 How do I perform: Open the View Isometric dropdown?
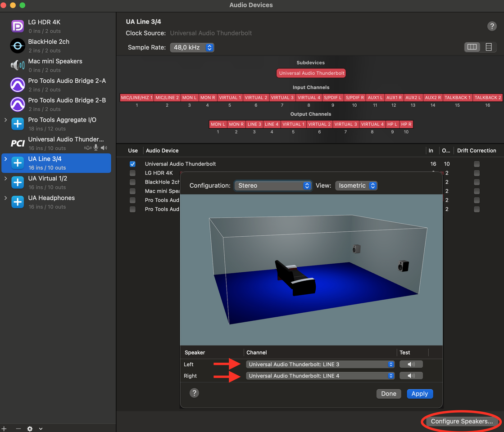pos(356,185)
